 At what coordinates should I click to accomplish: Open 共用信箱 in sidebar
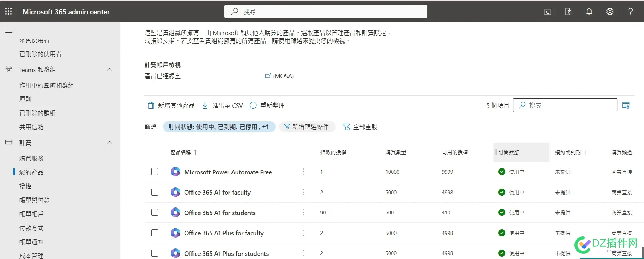(x=32, y=127)
